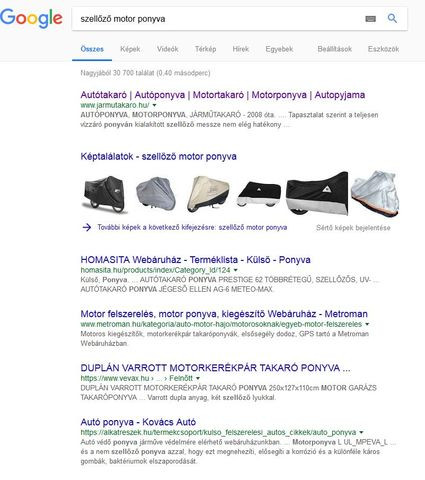Expand dropdown arrow next to homasita.hu URL

click(236, 270)
